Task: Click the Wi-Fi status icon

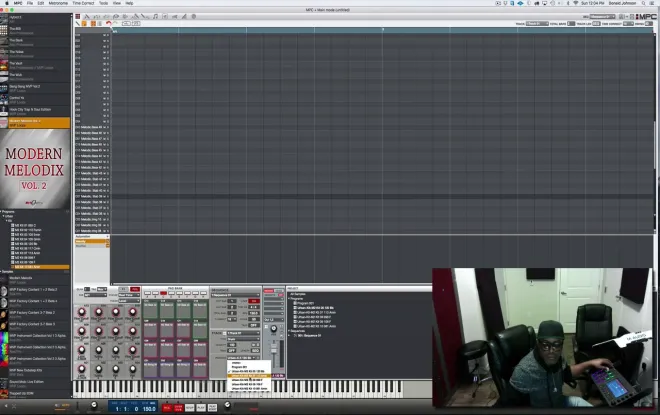Action: tap(576, 3)
